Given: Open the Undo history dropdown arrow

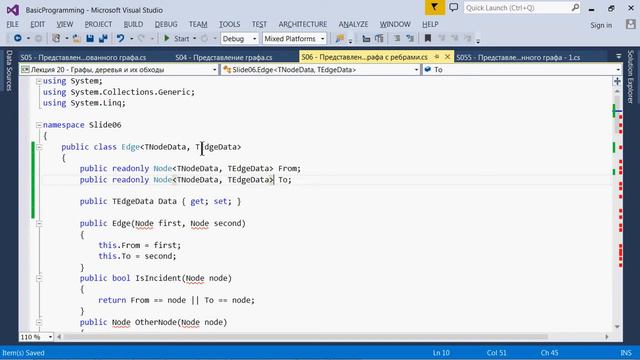Looking at the screenshot, I should (131, 39).
